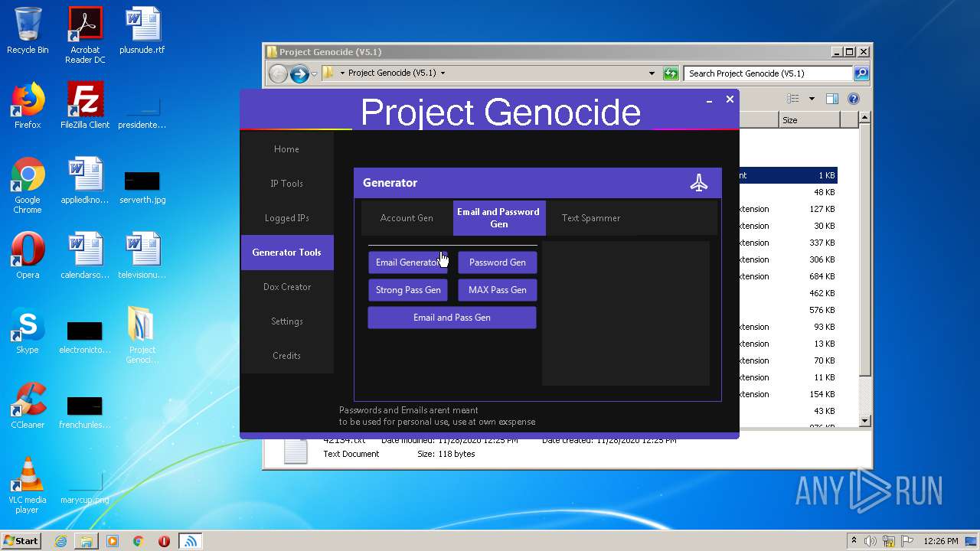Click the Email and Pass Gen button
The image size is (980, 551).
[452, 318]
